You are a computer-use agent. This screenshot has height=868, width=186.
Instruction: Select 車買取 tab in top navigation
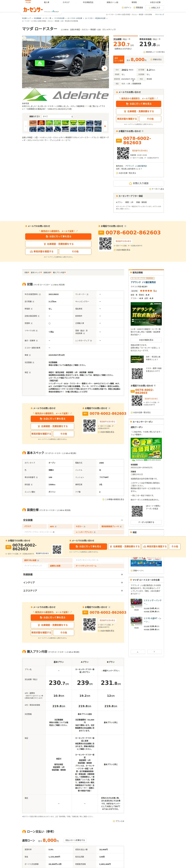point(134,2)
